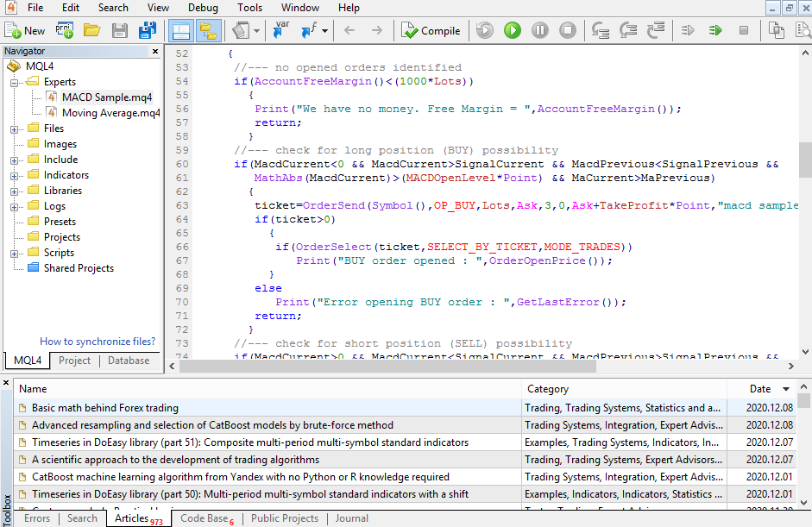
Task: Expand the Indicators folder tree node
Action: coord(15,176)
